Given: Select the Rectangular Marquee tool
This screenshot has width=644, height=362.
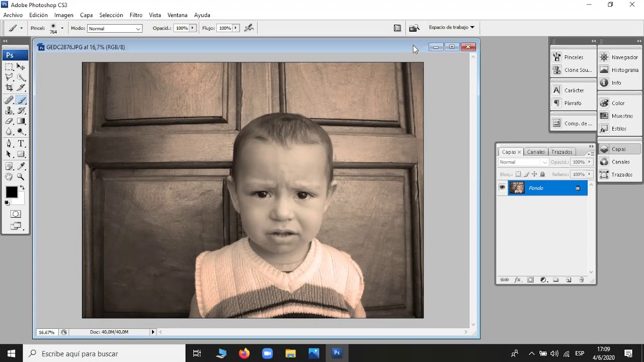Looking at the screenshot, I should (x=9, y=67).
